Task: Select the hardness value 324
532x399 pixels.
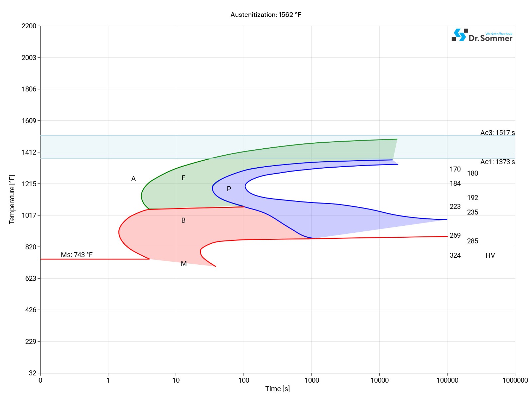Action: click(x=455, y=255)
